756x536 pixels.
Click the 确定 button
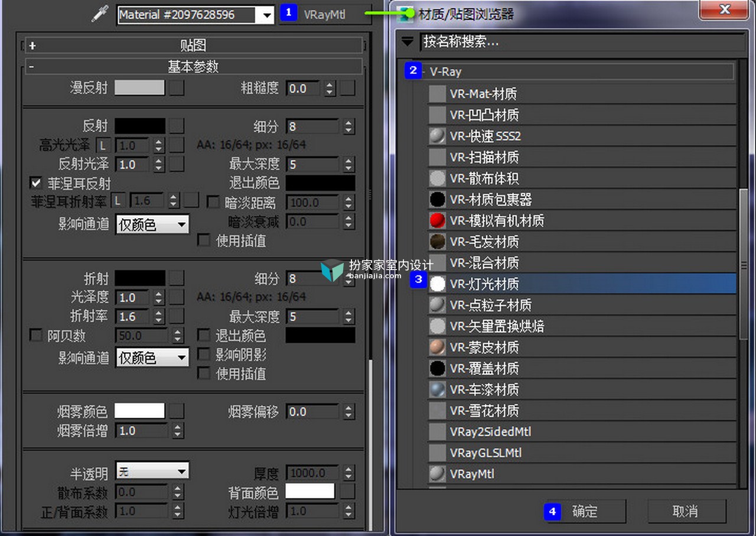point(585,511)
